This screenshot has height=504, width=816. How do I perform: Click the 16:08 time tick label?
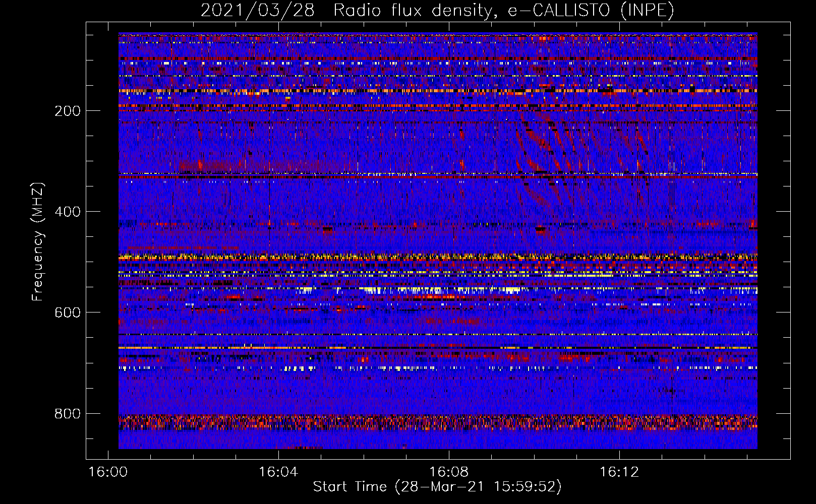pos(449,472)
